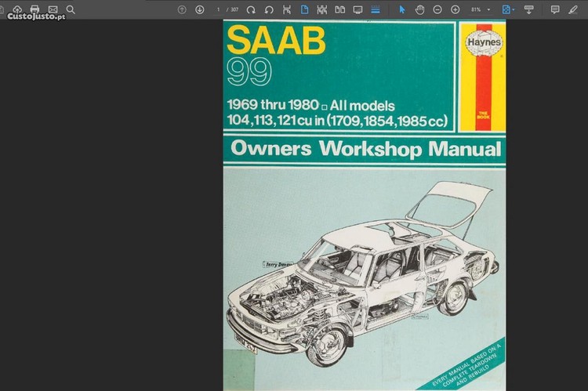Zoom in with the plus button
Screen dimensions: 588x391
click(x=455, y=9)
